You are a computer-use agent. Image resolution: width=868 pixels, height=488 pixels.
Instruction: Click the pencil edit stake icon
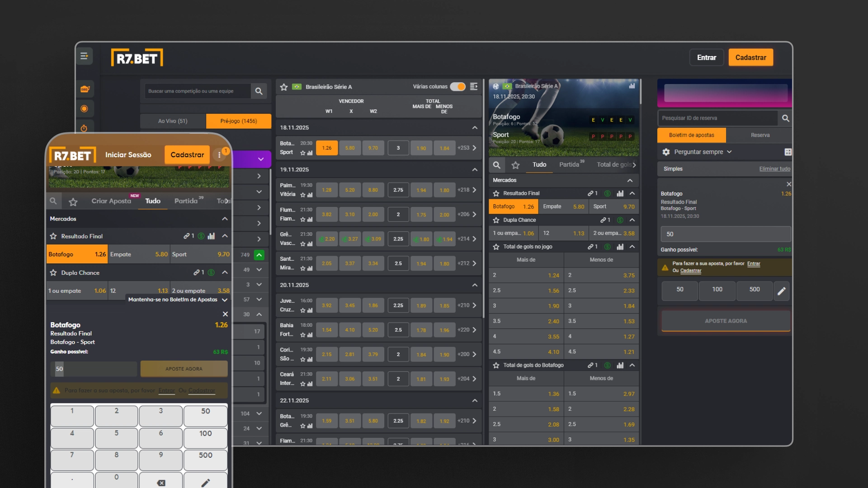pos(782,291)
